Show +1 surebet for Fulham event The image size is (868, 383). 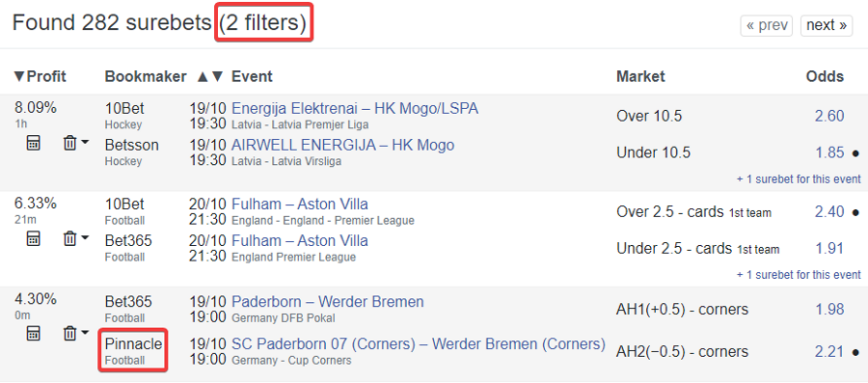pos(799,275)
